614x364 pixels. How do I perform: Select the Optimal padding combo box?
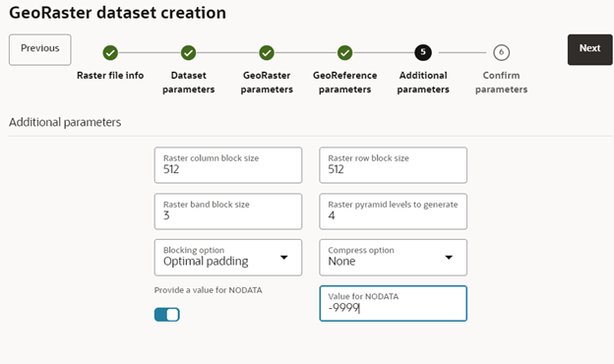[228, 258]
